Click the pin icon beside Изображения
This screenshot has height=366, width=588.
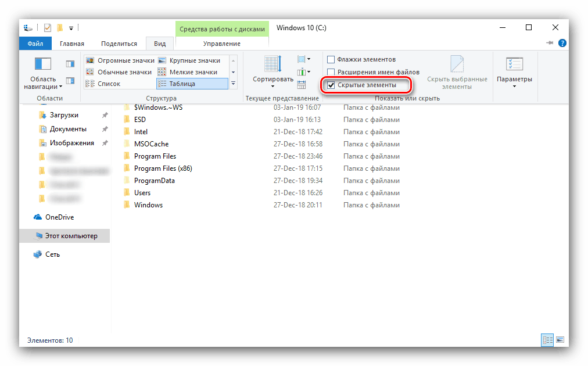[105, 143]
